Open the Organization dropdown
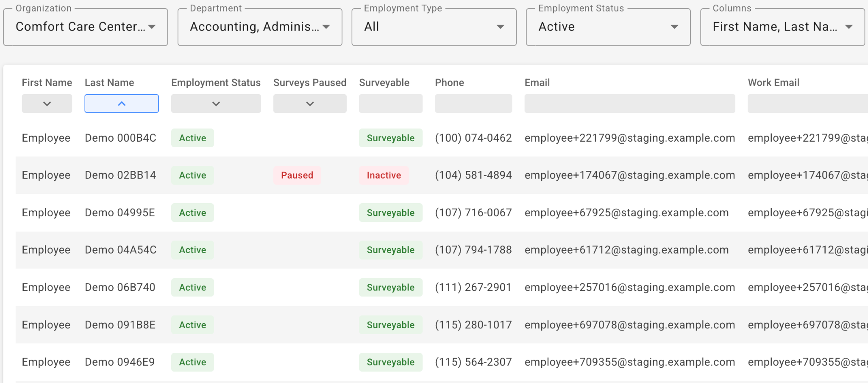This screenshot has height=383, width=868. [85, 27]
